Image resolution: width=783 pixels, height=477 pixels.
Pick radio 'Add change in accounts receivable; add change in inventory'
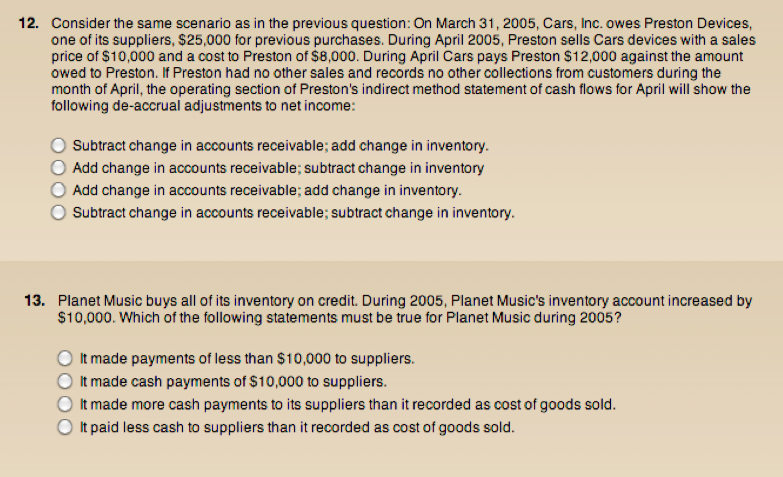click(x=58, y=190)
